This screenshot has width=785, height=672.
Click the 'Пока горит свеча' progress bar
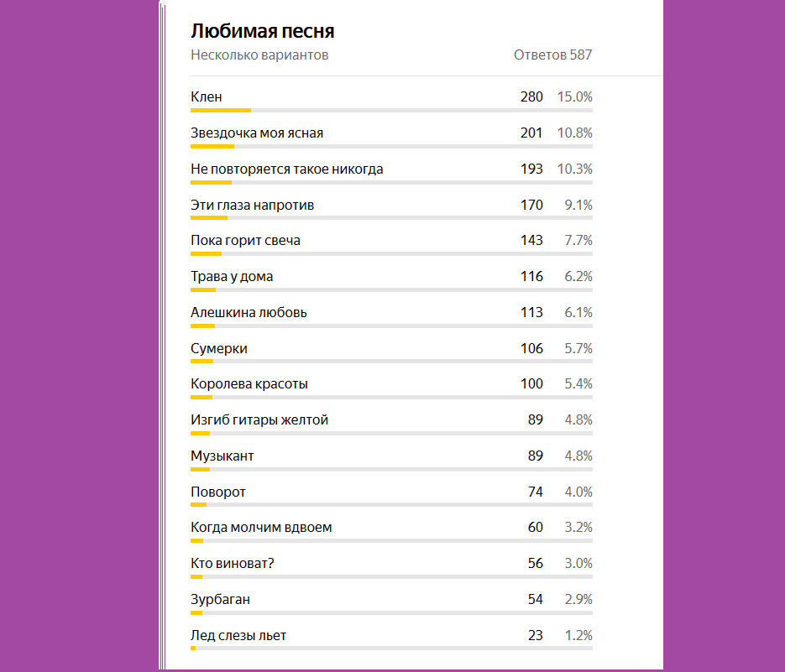tap(391, 253)
